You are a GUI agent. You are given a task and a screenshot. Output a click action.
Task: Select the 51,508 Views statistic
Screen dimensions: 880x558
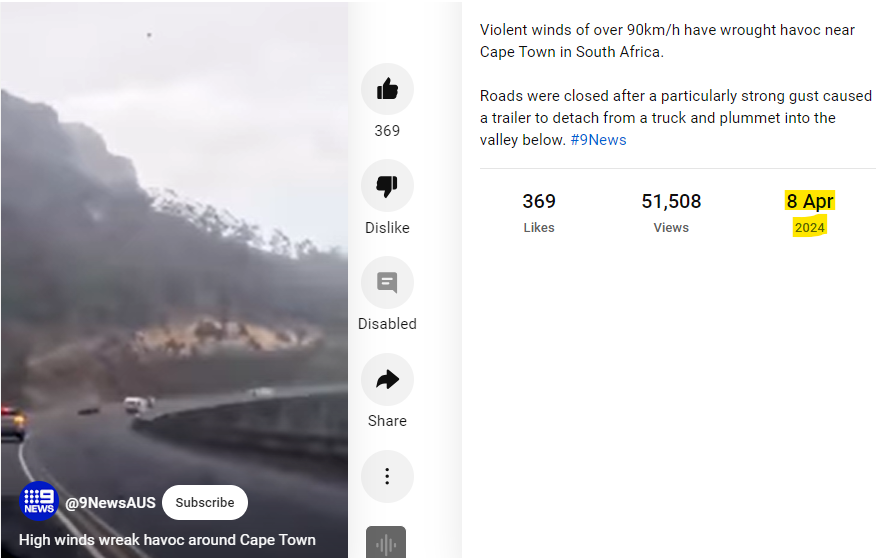[x=671, y=213]
